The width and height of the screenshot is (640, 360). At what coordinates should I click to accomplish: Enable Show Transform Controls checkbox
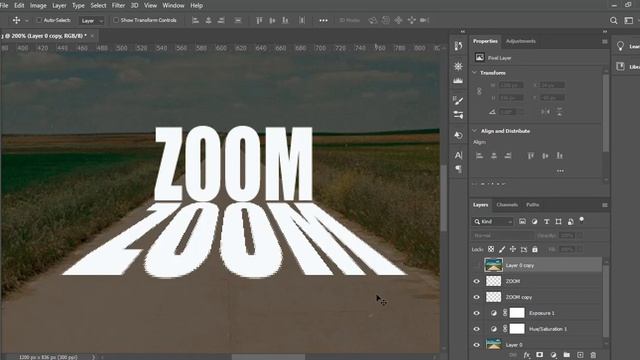point(116,20)
